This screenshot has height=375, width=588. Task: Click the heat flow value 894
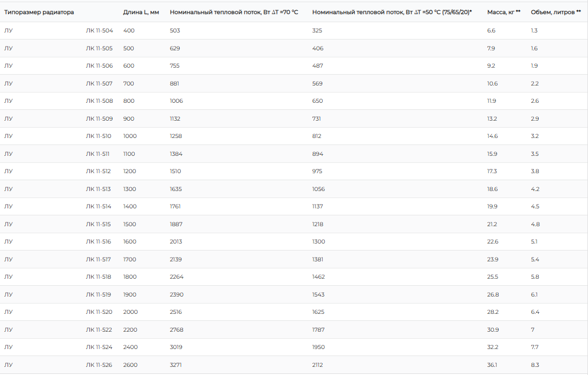[318, 154]
